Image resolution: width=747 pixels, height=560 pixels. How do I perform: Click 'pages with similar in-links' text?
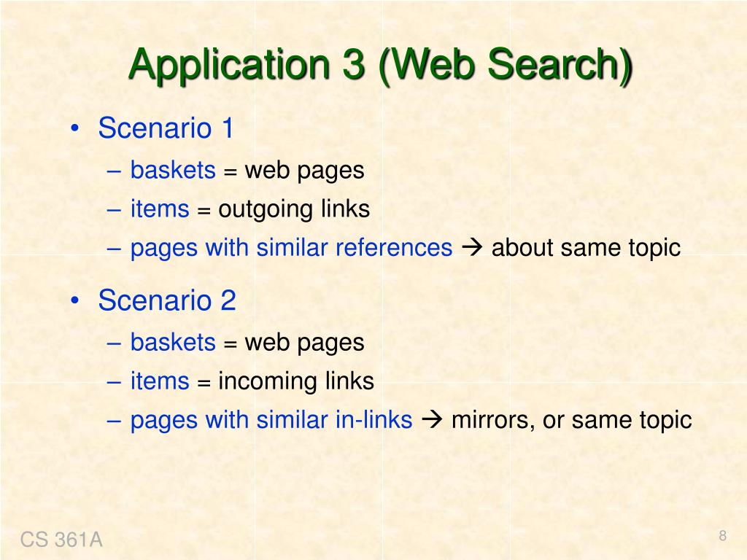click(271, 421)
